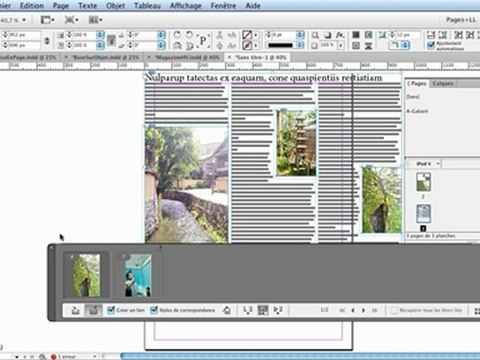Open the corner options icon
The height and width of the screenshot is (360, 480).
coord(382,35)
